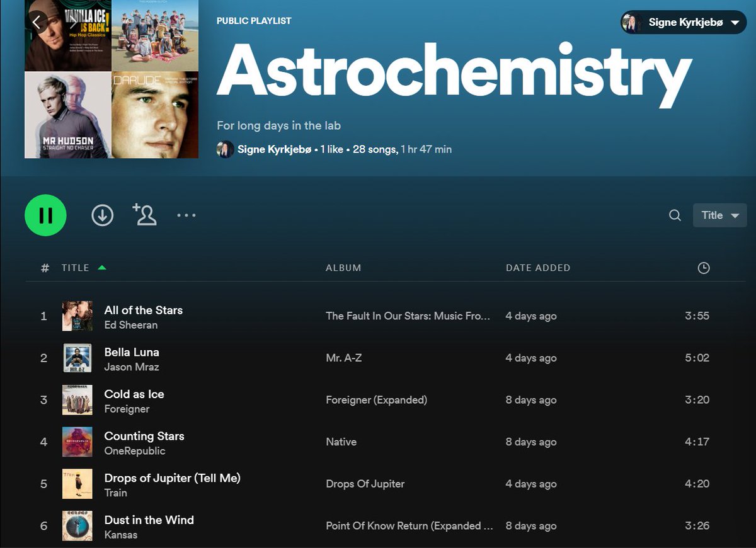Viewport: 756px width, 548px height.
Task: Click Drops of Jupiter album art thumbnail
Action: pos(77,484)
